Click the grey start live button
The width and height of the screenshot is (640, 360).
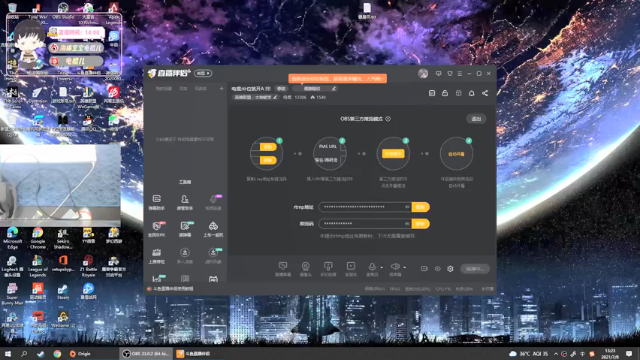pos(475,269)
